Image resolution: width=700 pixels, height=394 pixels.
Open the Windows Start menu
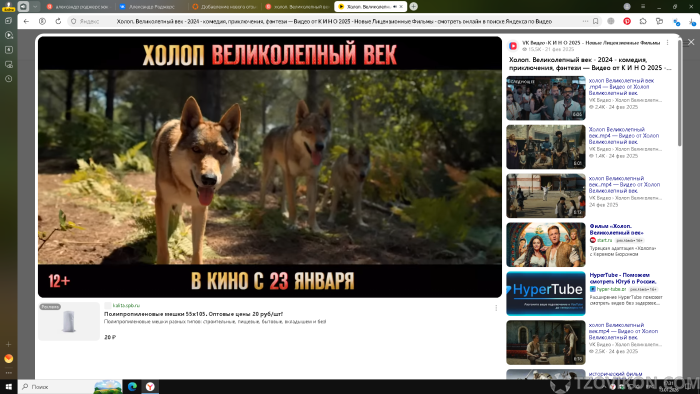click(8, 386)
